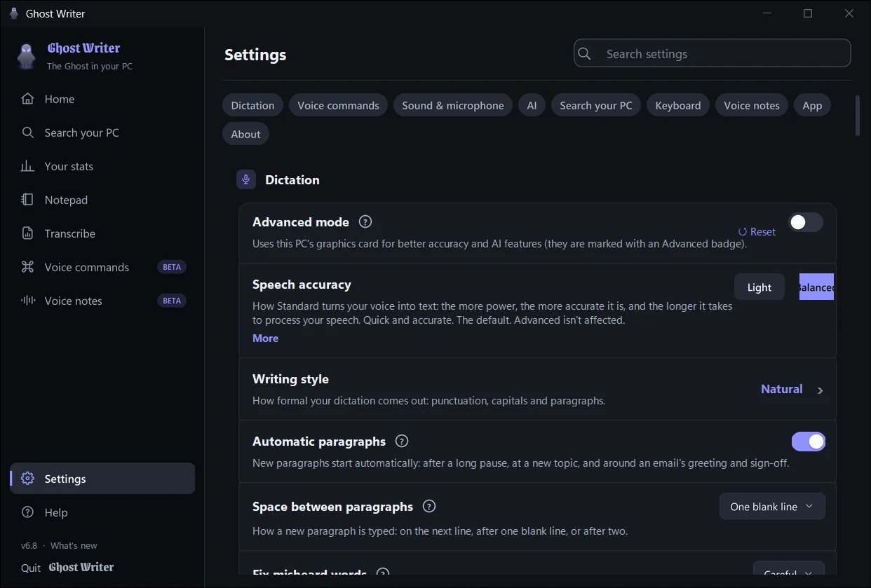Click the magnifier icon in search box
The width and height of the screenshot is (871, 588).
(584, 53)
